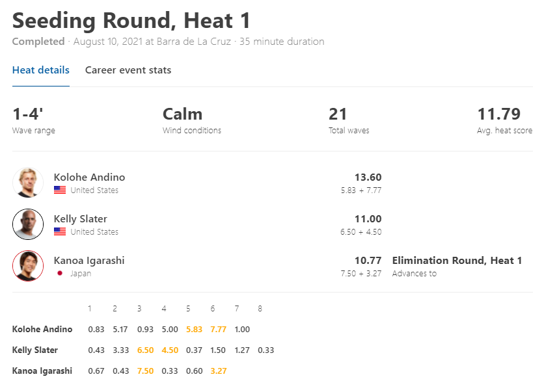Click Kanoa Igarashi's highlighted 7.50 wave score
The image size is (544, 392).
point(145,371)
